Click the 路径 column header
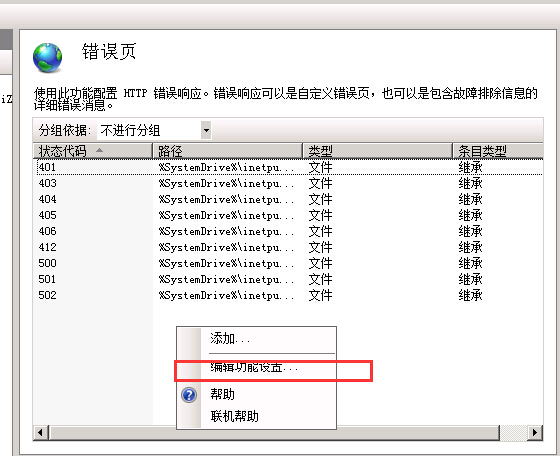 pos(228,151)
